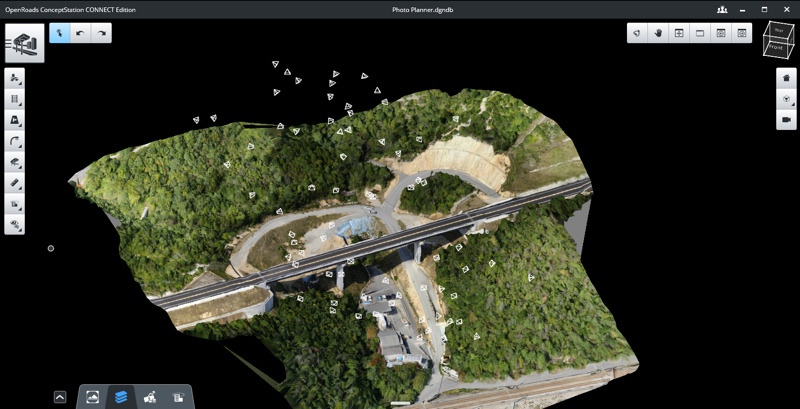Click the Top face of view cube

[x=779, y=31]
